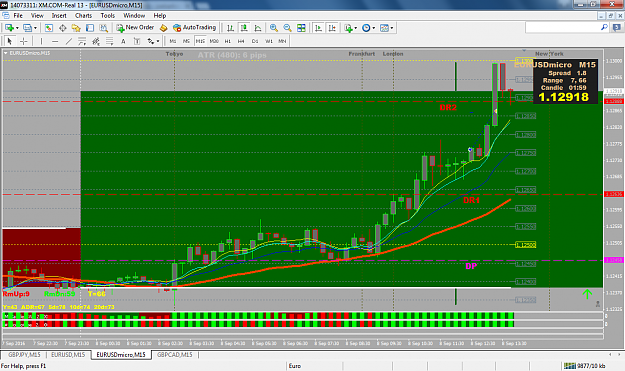Switch timeframe to W1
Screen dimensions: 625x371
click(269, 41)
